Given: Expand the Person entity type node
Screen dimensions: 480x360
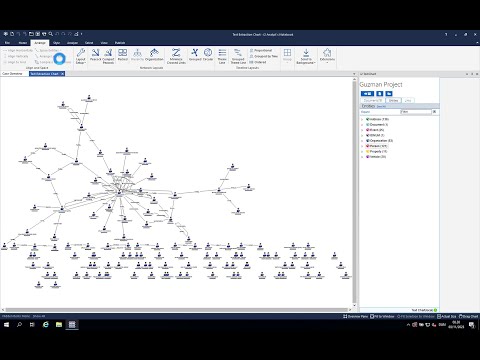Looking at the screenshot, I should tap(362, 146).
